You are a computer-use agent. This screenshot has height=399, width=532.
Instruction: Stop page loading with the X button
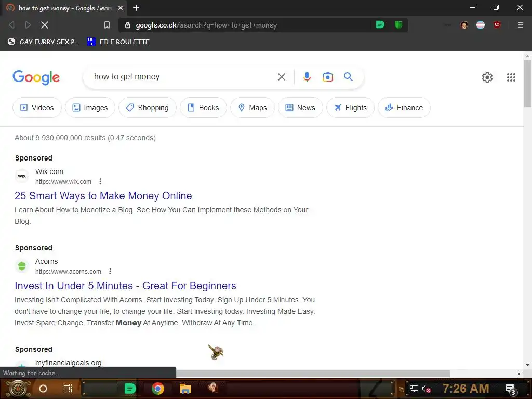[x=45, y=25]
